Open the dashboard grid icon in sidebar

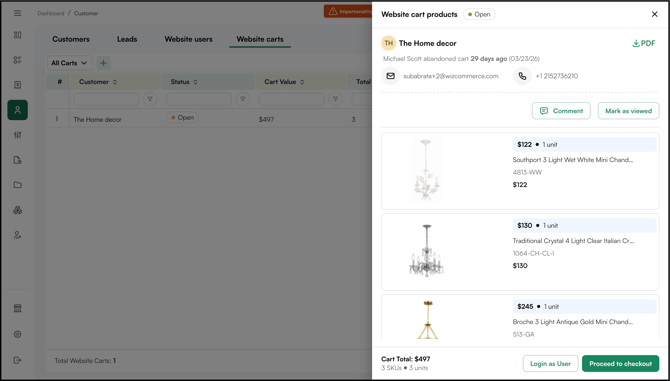point(18,35)
